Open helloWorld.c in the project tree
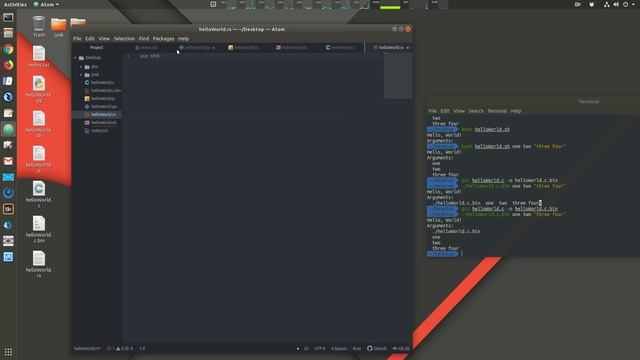 99,82
